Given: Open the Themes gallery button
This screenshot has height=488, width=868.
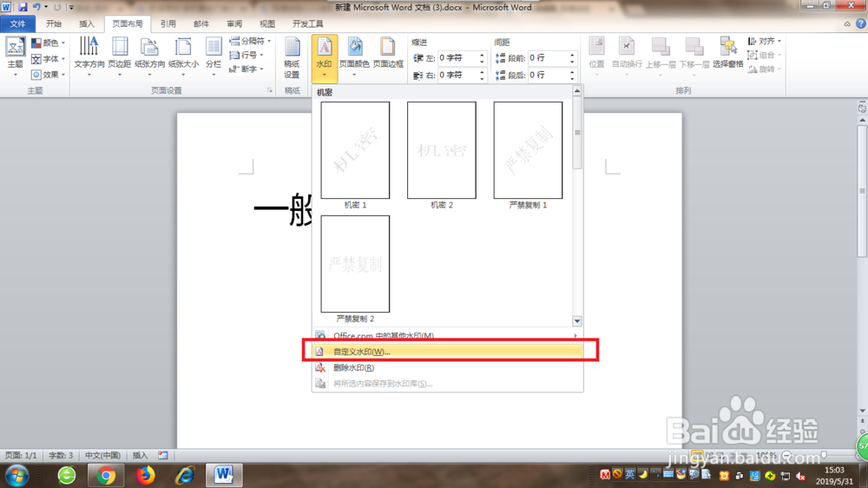Looking at the screenshot, I should (15, 56).
